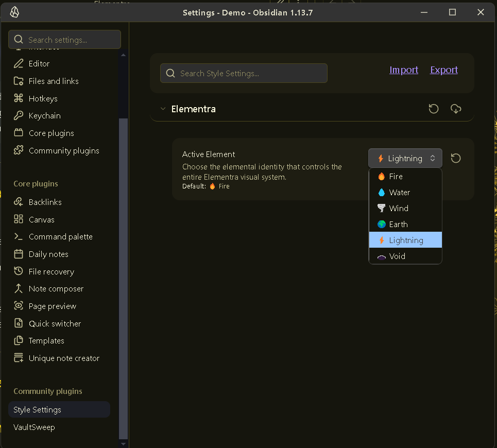Click sidebar scrollbar down arrow
The height and width of the screenshot is (448, 497).
point(123,443)
